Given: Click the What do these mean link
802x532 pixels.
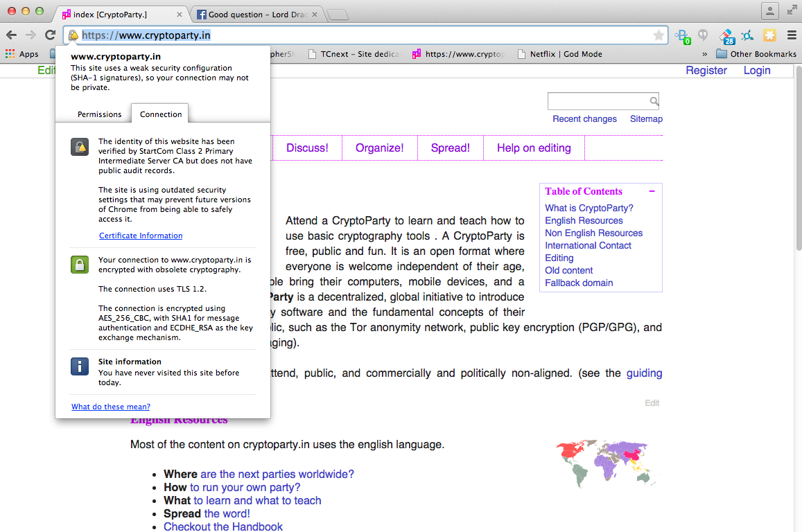Looking at the screenshot, I should click(x=111, y=407).
